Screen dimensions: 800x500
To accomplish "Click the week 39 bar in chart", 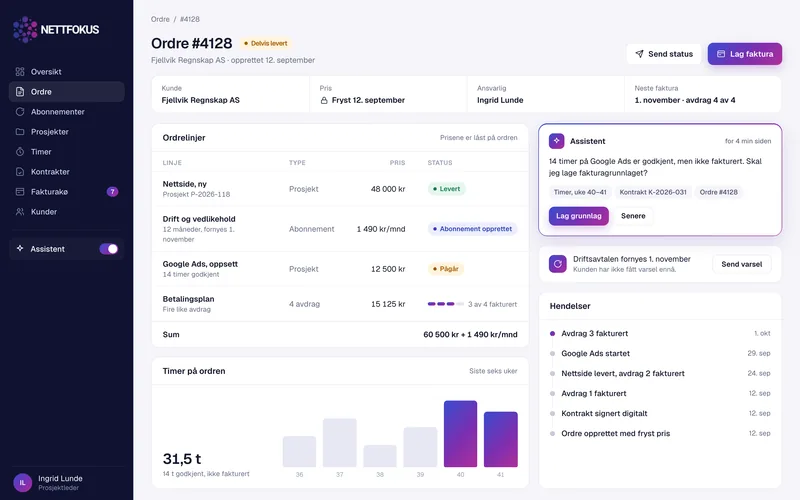I will 420,447.
